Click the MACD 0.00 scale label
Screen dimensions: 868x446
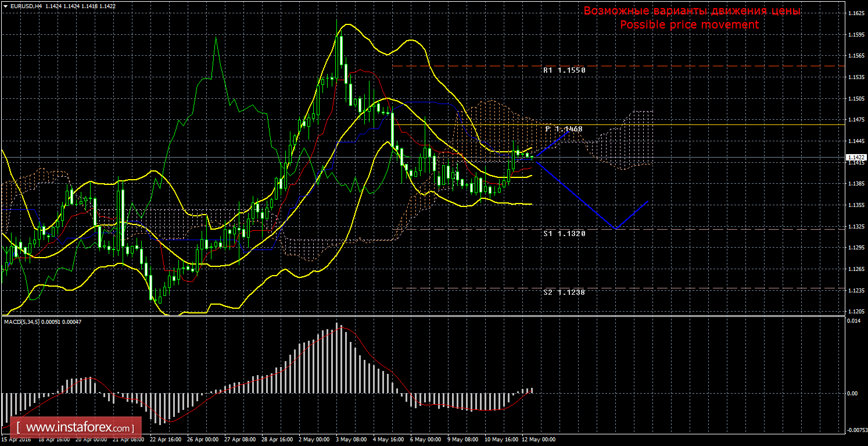[x=852, y=394]
